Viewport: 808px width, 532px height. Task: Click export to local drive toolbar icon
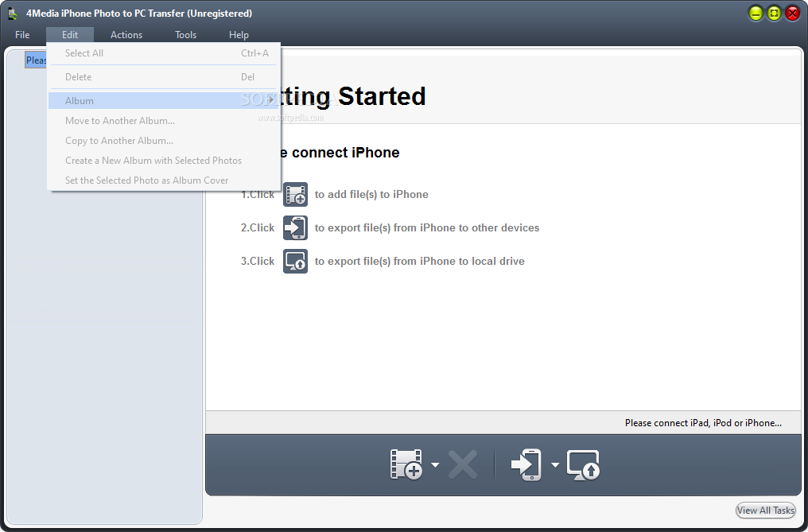583,464
